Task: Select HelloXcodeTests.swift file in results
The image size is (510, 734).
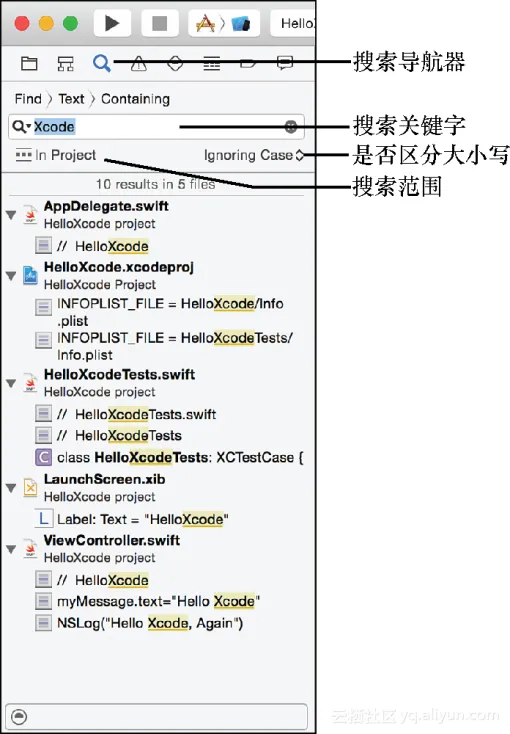Action: [119, 374]
